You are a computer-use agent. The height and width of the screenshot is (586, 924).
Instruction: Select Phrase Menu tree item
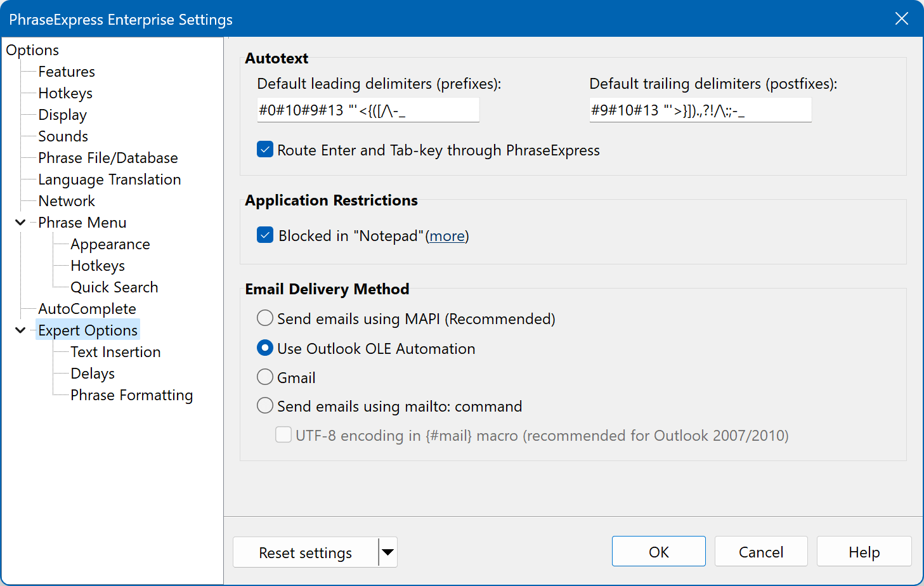point(82,223)
